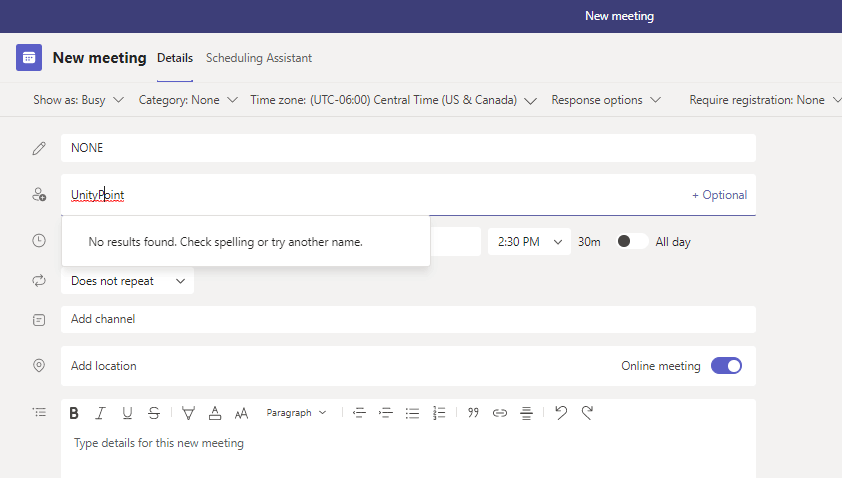Image resolution: width=842 pixels, height=478 pixels.
Task: Insert a hyperlink
Action: [x=500, y=413]
